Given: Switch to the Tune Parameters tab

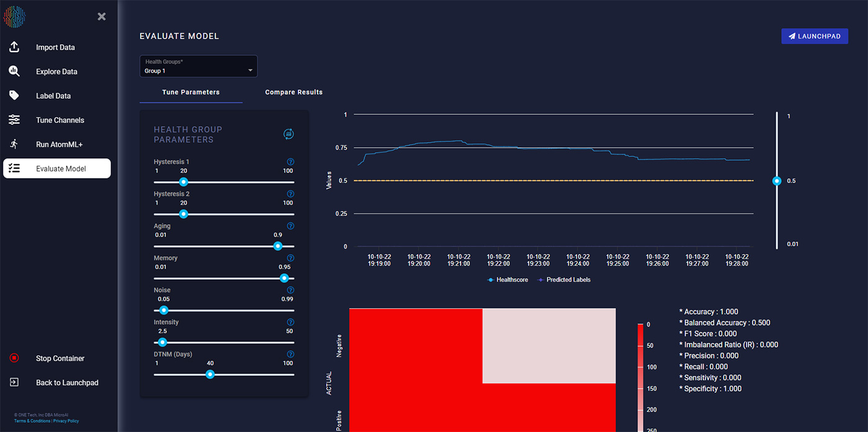Looking at the screenshot, I should [191, 92].
